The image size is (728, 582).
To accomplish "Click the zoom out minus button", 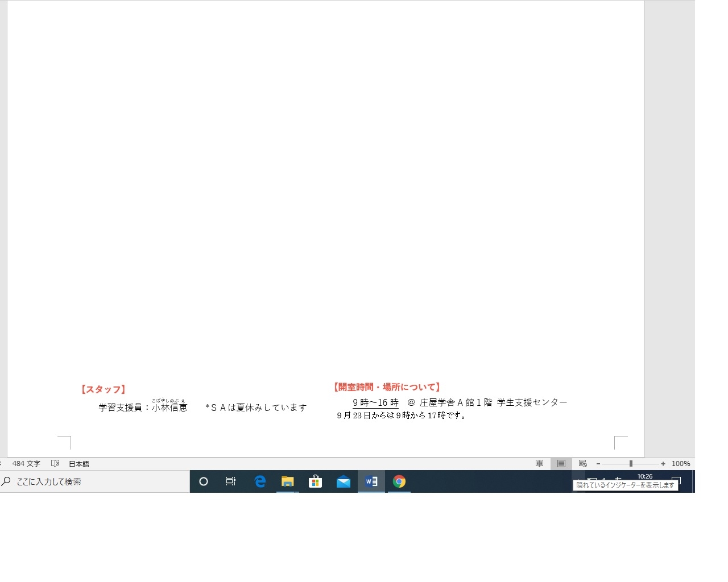I will [x=598, y=464].
